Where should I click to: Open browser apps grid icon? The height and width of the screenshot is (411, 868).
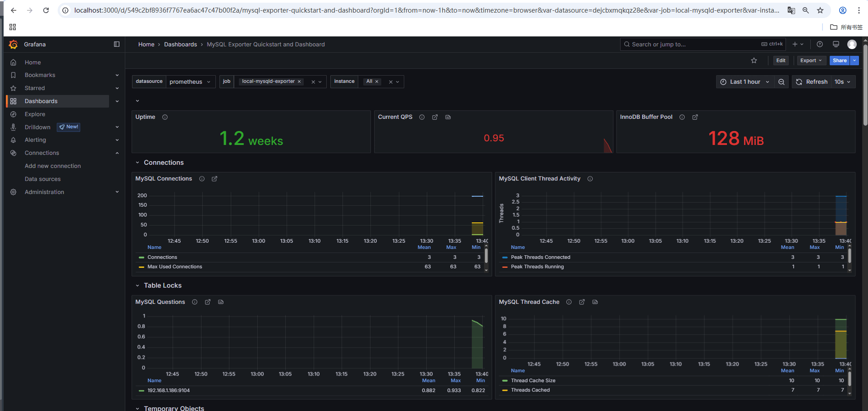(x=13, y=27)
